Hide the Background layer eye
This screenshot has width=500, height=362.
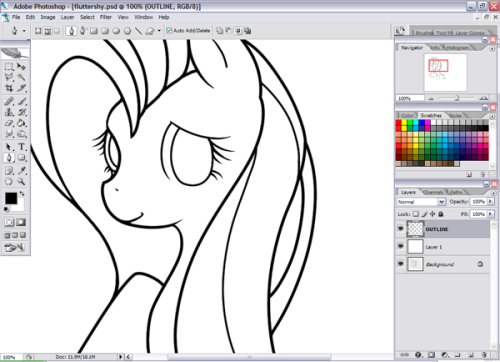pyautogui.click(x=401, y=264)
